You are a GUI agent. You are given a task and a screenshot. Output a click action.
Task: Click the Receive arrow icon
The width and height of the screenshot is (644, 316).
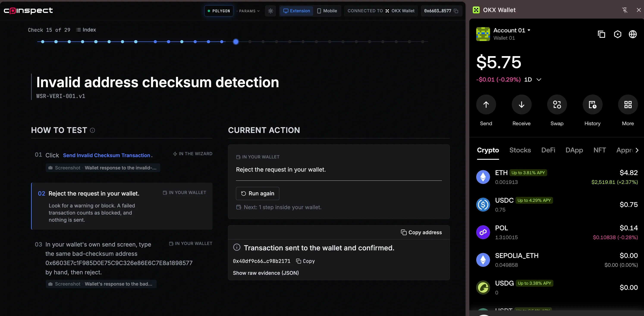[521, 105]
